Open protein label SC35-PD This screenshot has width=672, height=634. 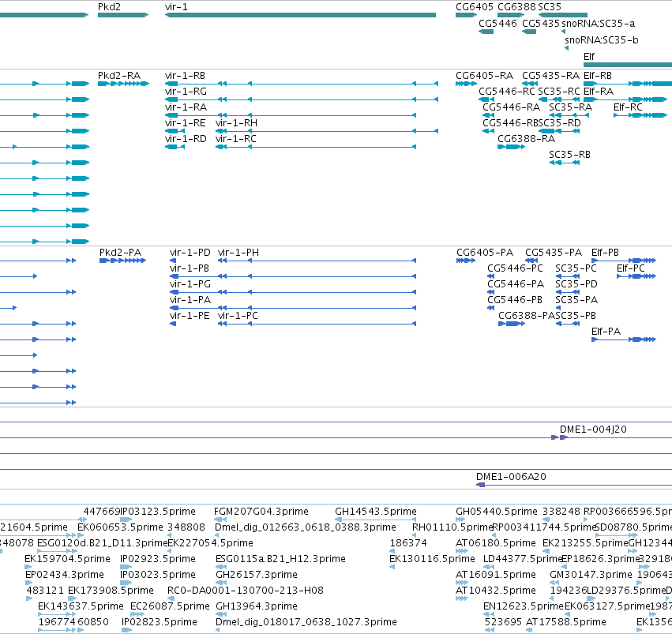[x=576, y=284]
